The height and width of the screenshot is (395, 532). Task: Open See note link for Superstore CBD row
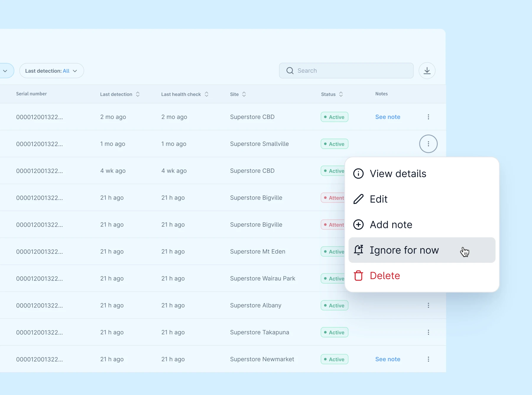click(x=388, y=117)
